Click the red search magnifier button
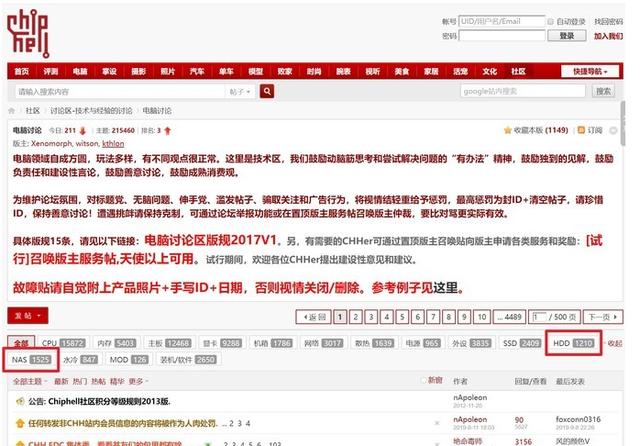Screen dimensions: 640x446 pyautogui.click(x=267, y=91)
